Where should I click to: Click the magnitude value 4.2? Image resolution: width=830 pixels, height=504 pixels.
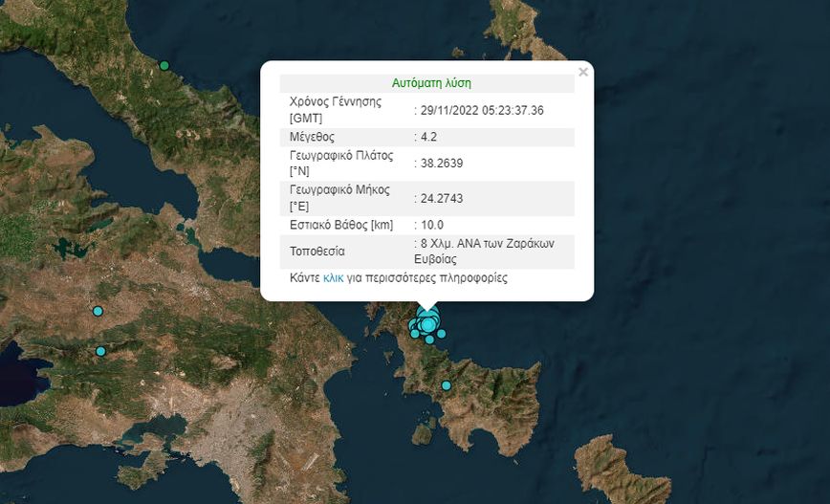pyautogui.click(x=428, y=137)
